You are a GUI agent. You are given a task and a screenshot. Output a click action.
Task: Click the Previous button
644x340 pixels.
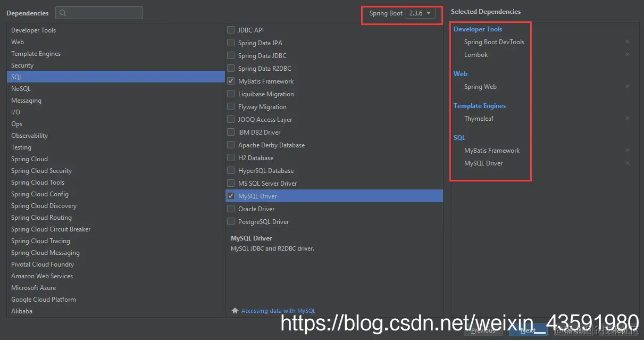click(x=483, y=330)
